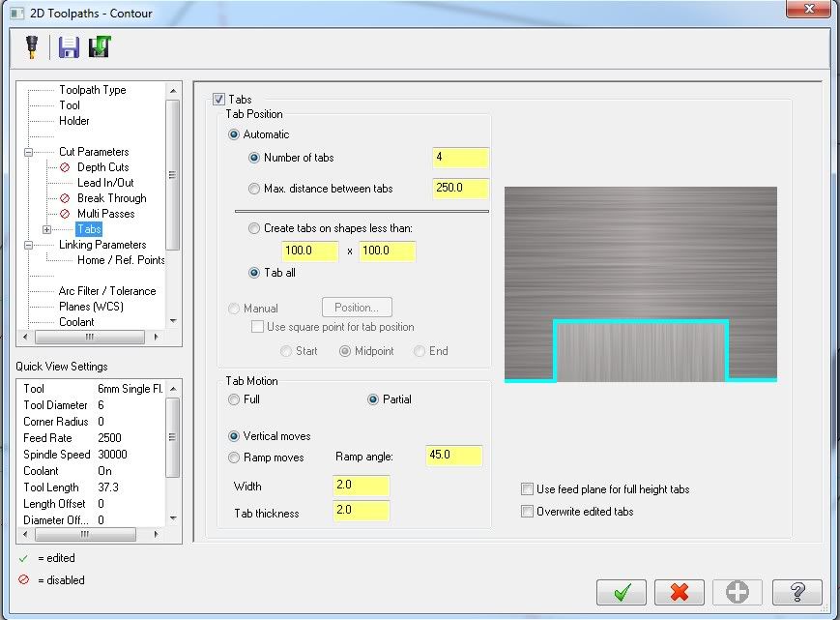
Task: Click the tab preview illustration
Action: [641, 284]
